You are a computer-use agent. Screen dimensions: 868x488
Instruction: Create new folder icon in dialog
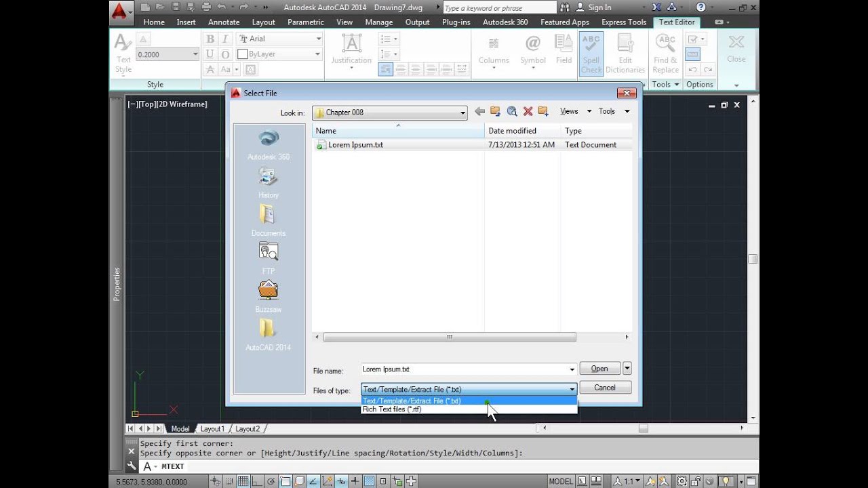tap(543, 112)
